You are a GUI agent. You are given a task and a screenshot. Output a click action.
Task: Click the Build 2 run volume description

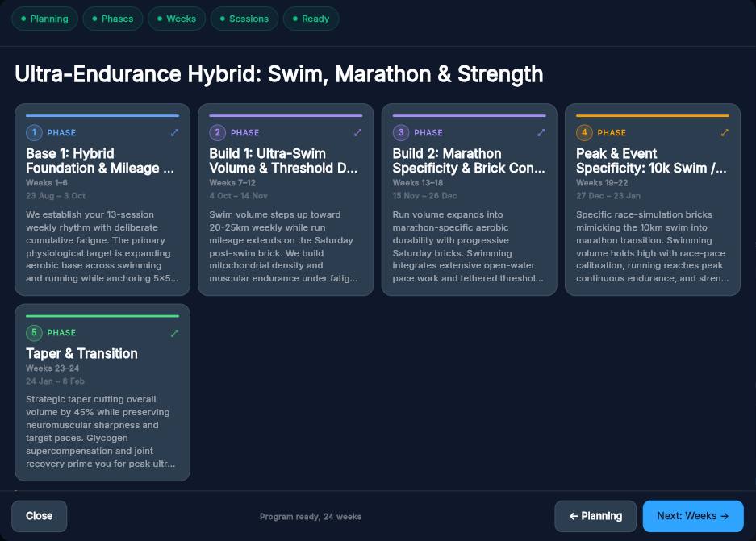[x=468, y=247]
